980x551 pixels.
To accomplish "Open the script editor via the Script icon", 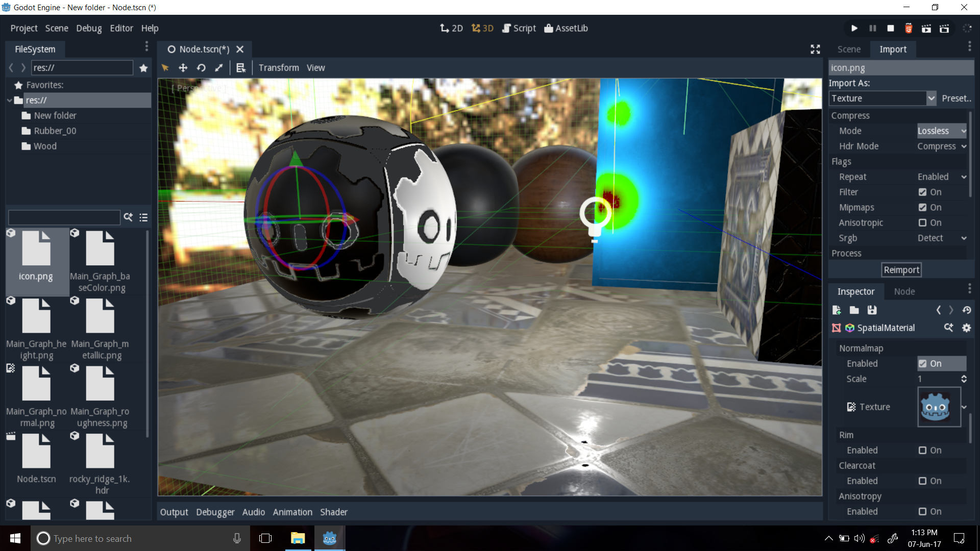I will (519, 28).
